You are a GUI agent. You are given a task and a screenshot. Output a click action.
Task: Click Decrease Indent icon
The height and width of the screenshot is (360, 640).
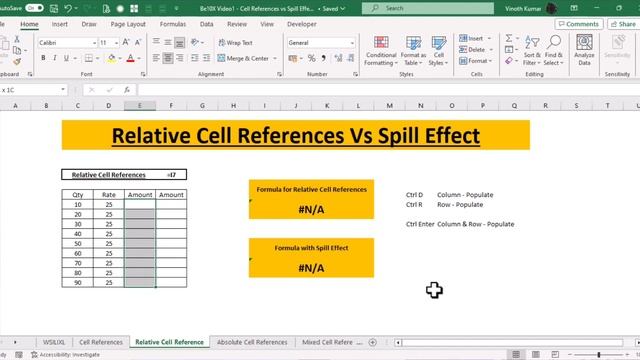[x=195, y=58]
